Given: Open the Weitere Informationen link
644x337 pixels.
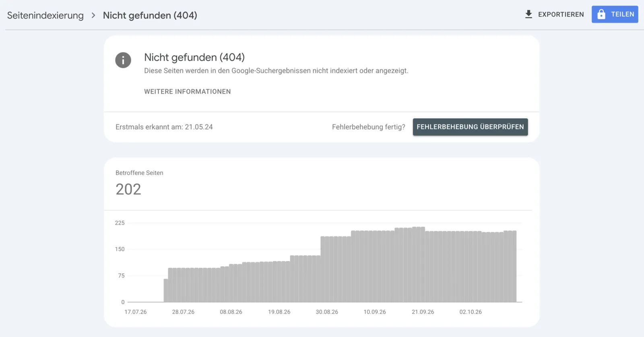Looking at the screenshot, I should click(x=188, y=91).
